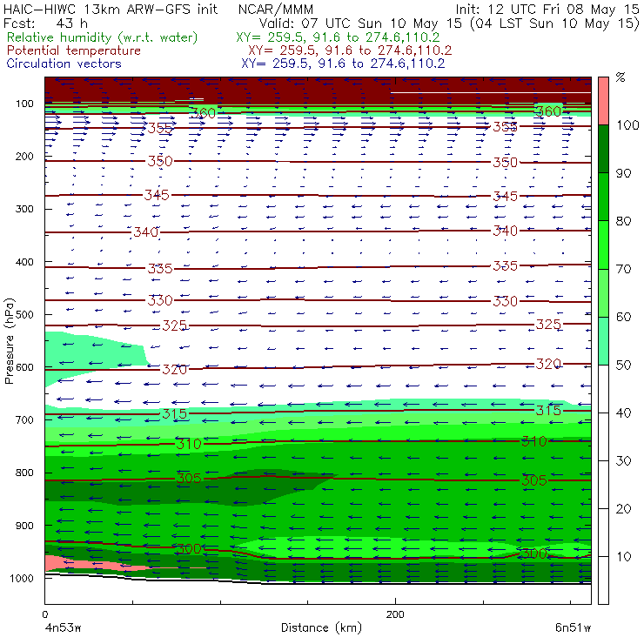This screenshot has height=644, width=644.
Task: Click the 'Pressure (hPa)' axis label
Action: point(9,341)
